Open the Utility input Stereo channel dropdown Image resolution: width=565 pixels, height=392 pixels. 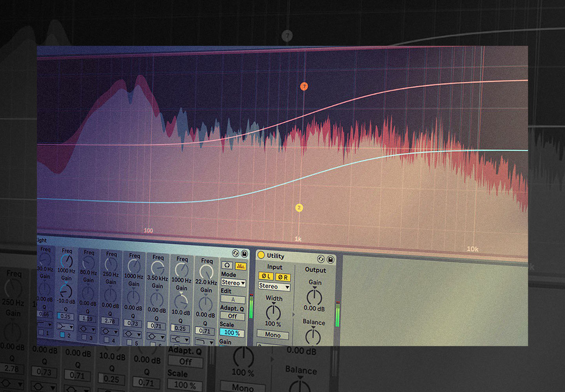pyautogui.click(x=274, y=287)
